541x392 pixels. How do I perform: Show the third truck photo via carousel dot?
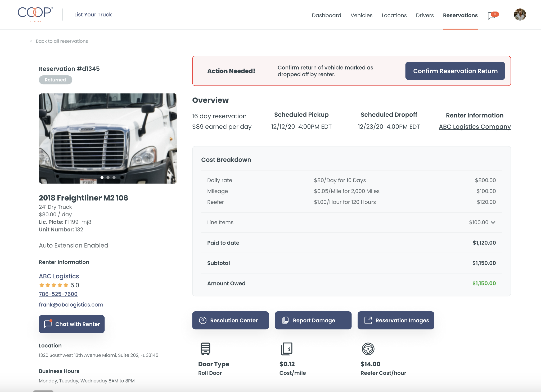[x=114, y=177]
